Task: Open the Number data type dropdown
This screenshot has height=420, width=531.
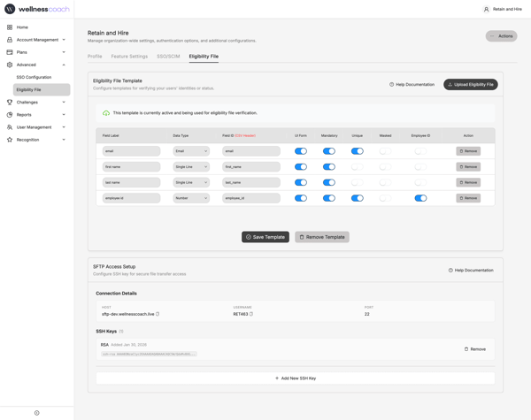Action: pyautogui.click(x=191, y=198)
